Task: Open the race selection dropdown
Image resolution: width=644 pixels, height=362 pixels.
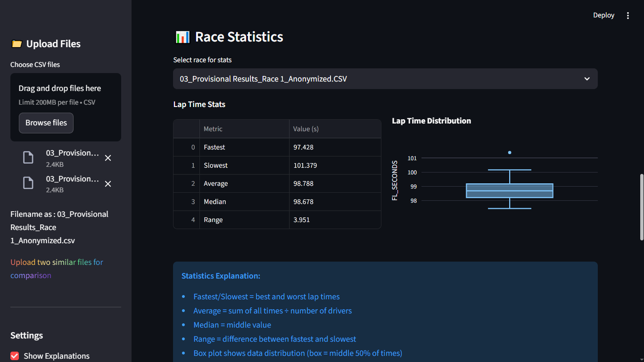Action: [385, 79]
